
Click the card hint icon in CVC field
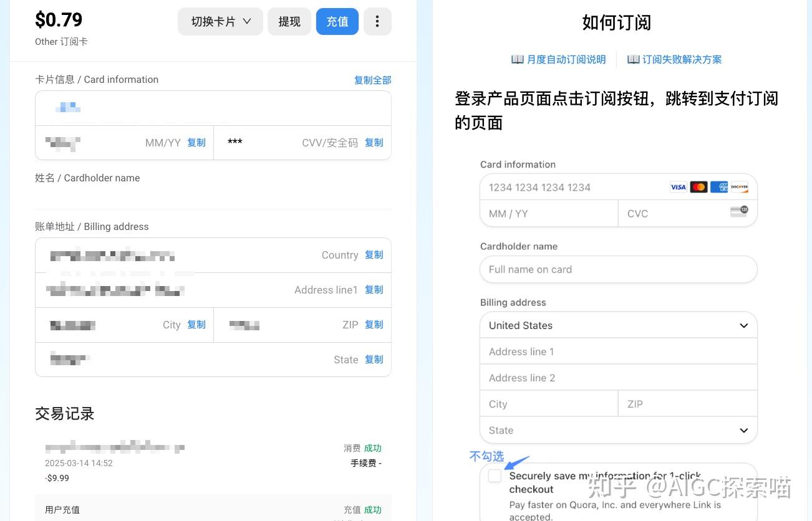[738, 211]
